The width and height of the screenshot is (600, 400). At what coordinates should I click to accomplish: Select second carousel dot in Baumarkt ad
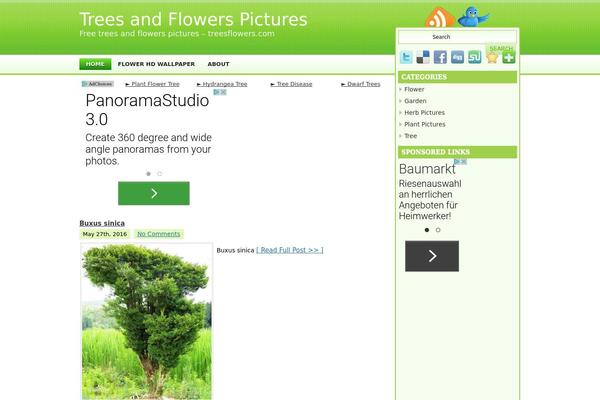pos(438,230)
